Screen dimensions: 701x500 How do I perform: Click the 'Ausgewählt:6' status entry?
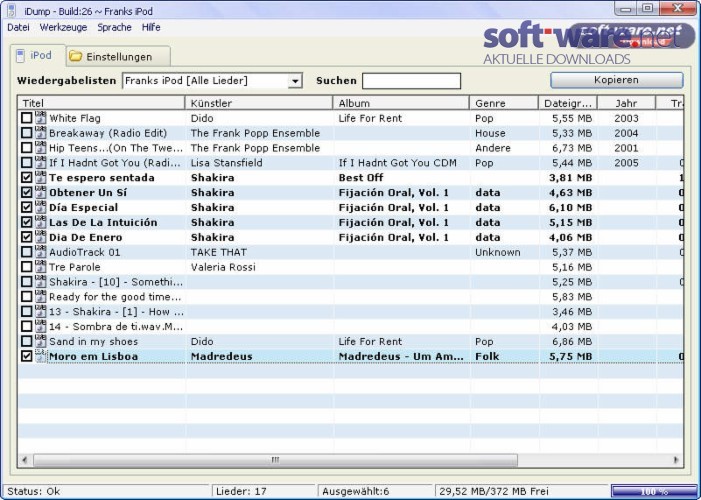click(x=355, y=491)
